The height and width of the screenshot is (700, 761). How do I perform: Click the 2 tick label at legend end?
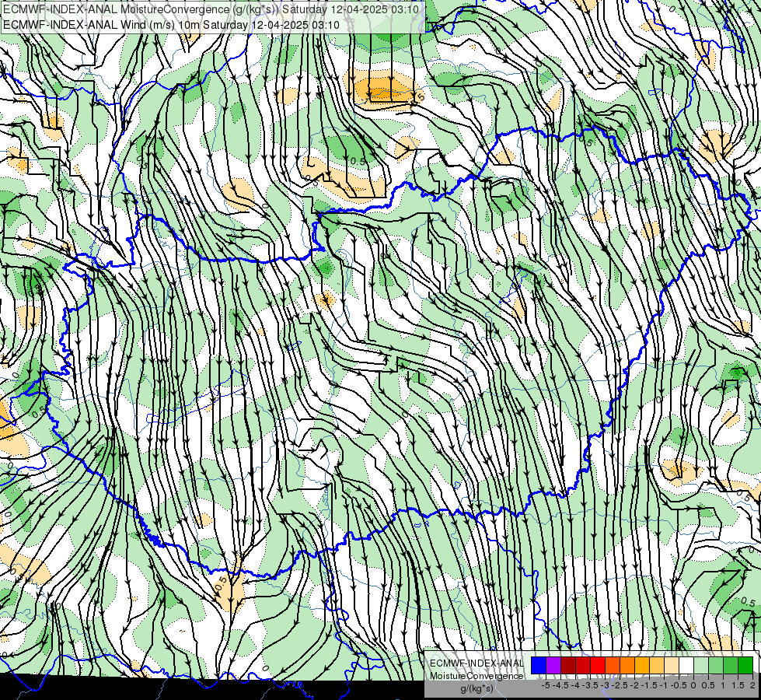[x=752, y=685]
